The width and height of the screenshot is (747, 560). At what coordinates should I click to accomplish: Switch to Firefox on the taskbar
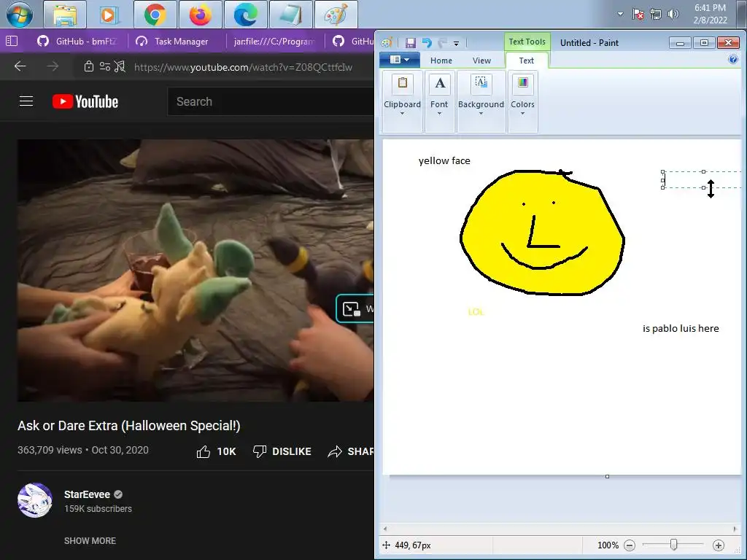pos(200,15)
